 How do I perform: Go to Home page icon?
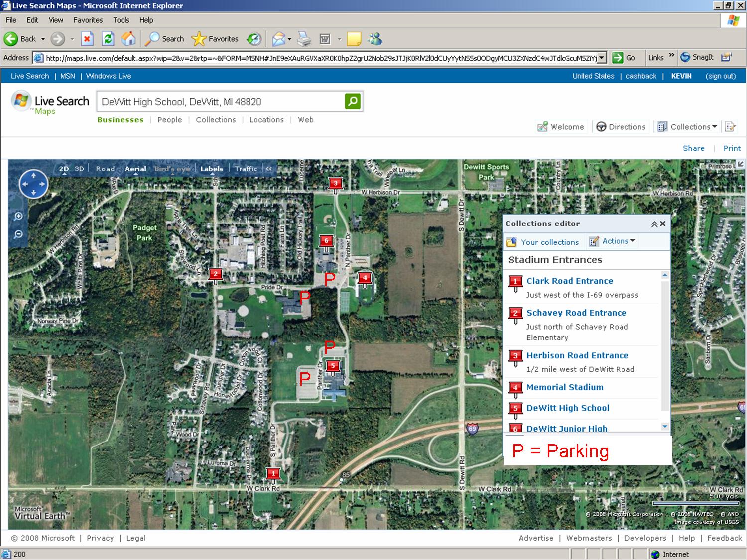[128, 39]
